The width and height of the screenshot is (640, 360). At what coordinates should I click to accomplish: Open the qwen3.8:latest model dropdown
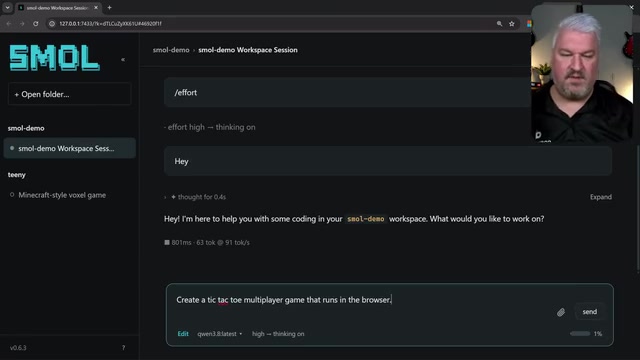220,334
